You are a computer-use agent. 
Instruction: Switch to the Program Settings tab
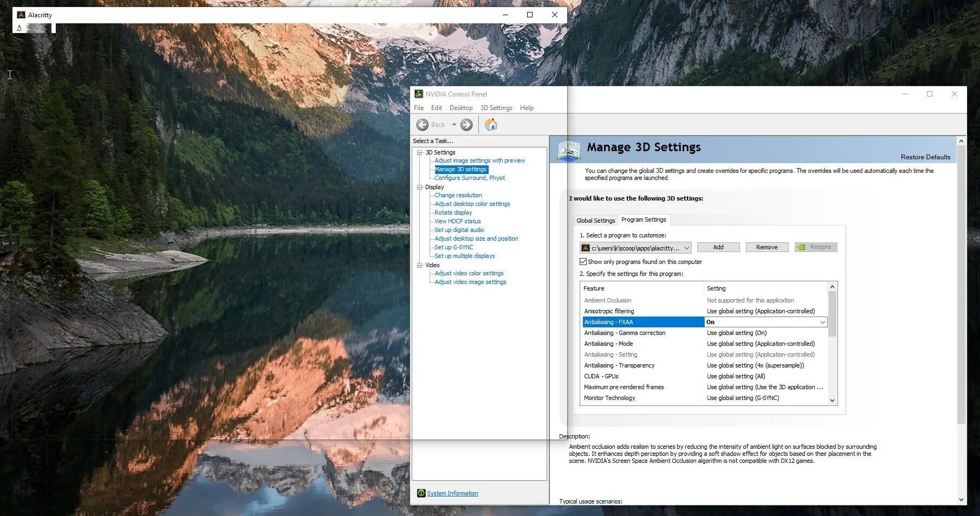644,220
